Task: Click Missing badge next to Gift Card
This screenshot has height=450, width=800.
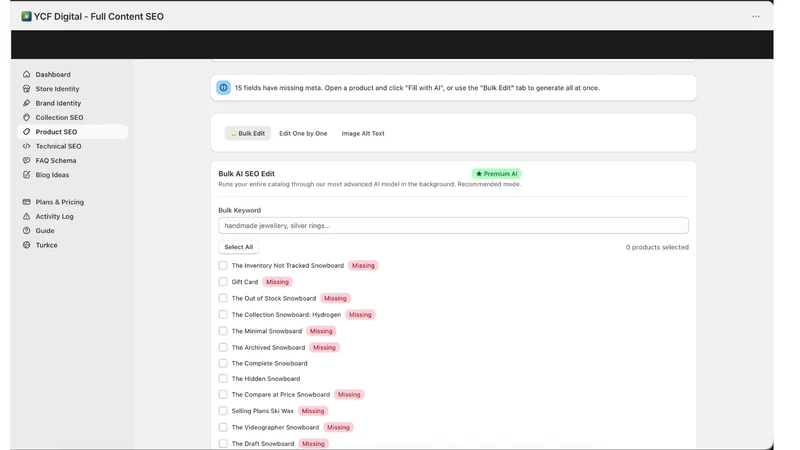Action: click(x=277, y=282)
